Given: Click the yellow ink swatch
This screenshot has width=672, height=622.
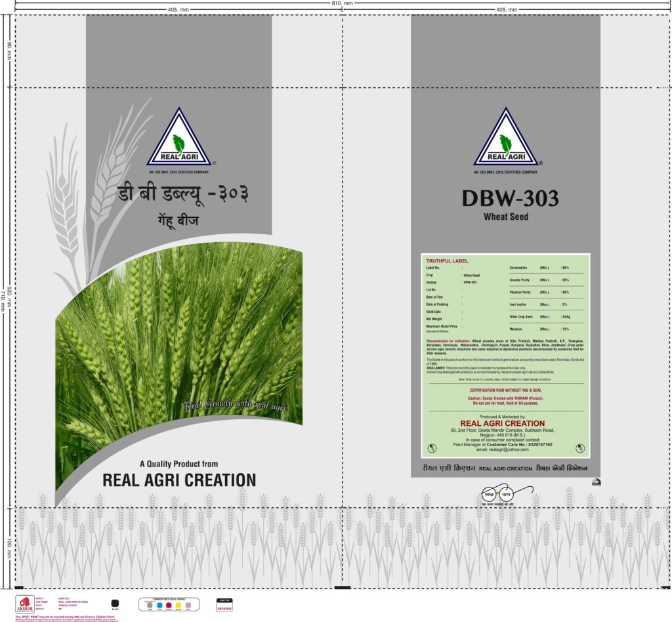Looking at the screenshot, I should click(178, 605).
